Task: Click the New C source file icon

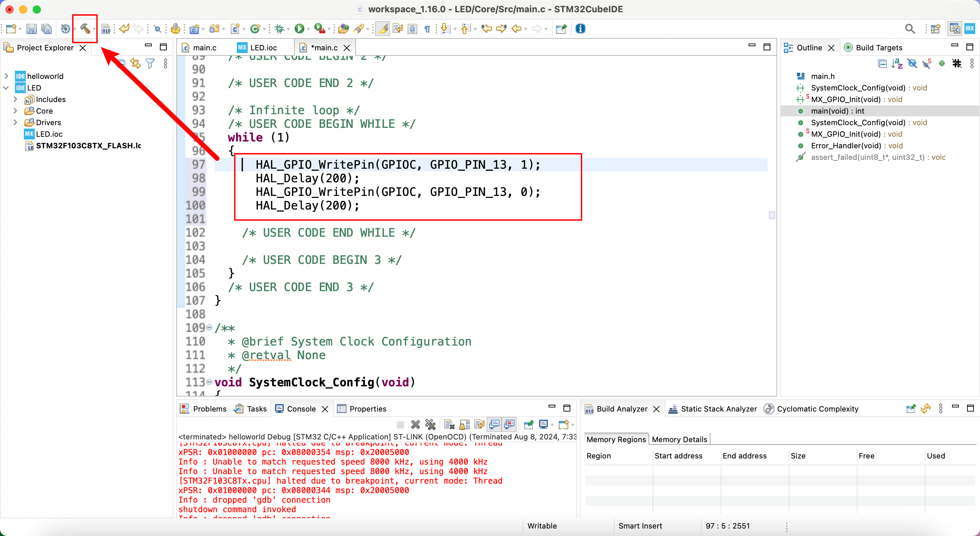Action: click(235, 29)
